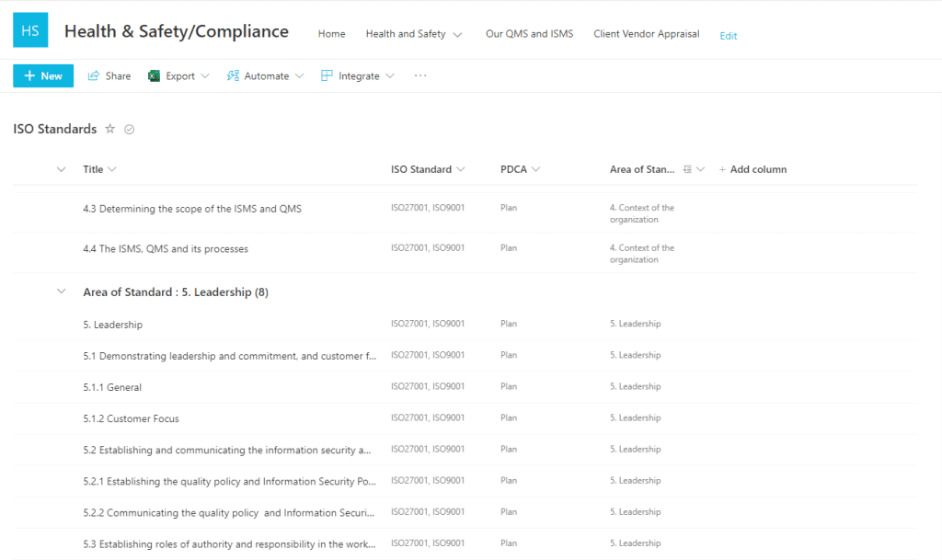942x560 pixels.
Task: Click Add column in the list header
Action: [752, 169]
